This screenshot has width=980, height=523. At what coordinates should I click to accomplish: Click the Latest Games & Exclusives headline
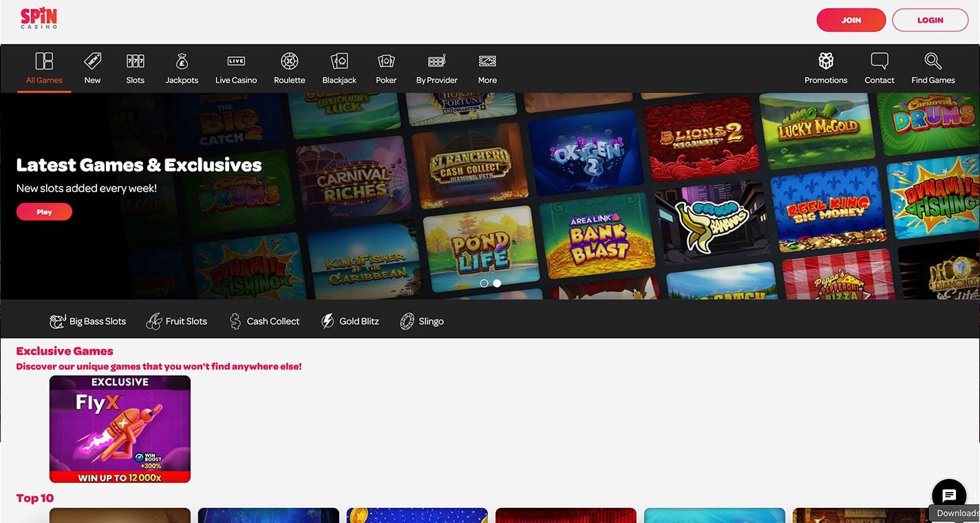point(139,165)
